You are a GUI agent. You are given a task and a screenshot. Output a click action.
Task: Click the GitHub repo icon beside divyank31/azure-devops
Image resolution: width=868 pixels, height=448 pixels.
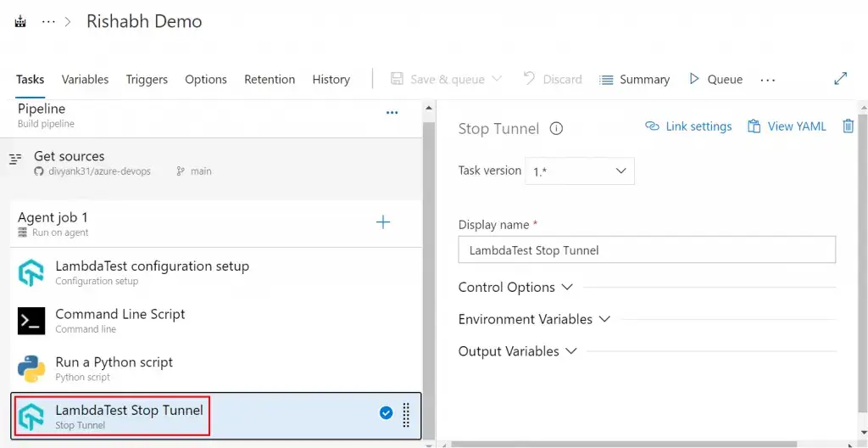[38, 171]
